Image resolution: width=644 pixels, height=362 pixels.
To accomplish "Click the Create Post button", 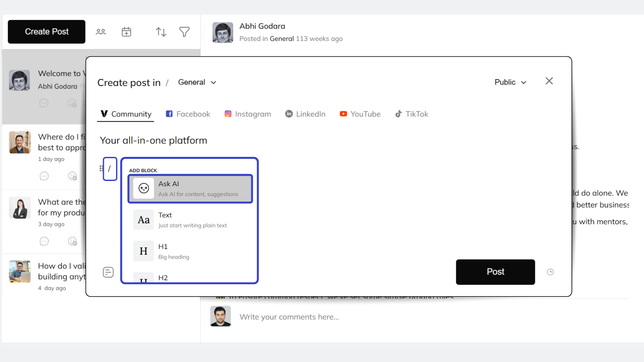I will click(46, 32).
